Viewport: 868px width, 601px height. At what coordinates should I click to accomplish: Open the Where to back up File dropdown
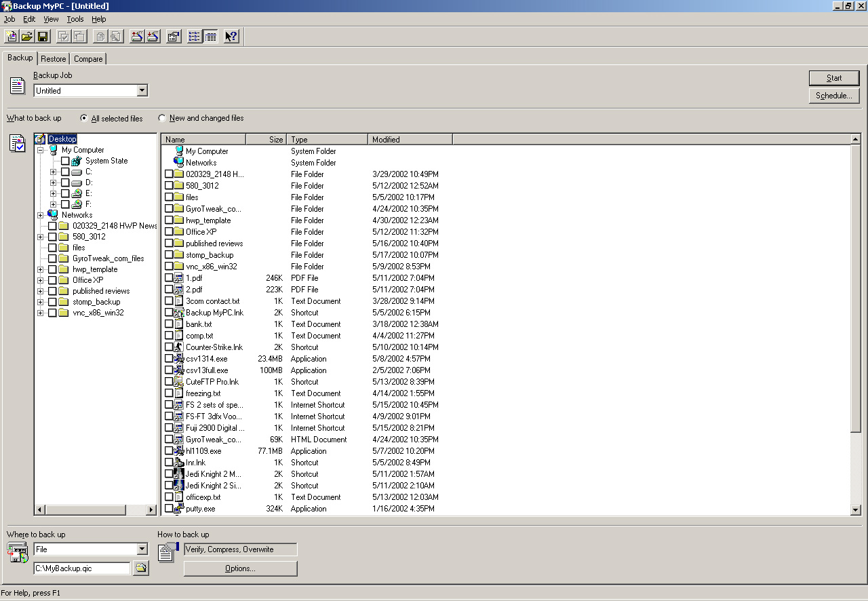[x=142, y=549]
